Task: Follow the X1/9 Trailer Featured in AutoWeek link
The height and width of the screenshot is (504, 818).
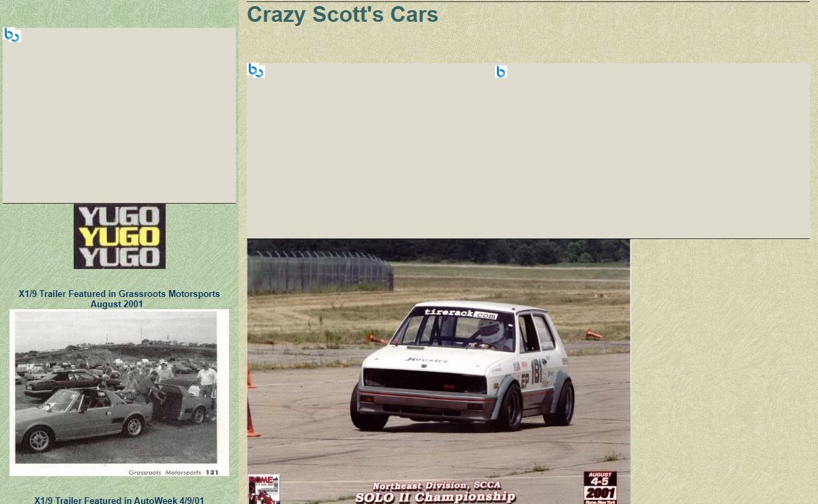Action: (119, 500)
